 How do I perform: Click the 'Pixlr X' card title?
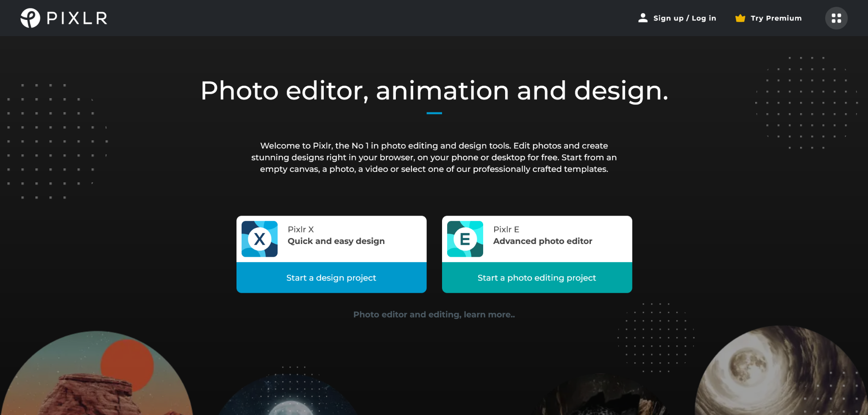(300, 230)
